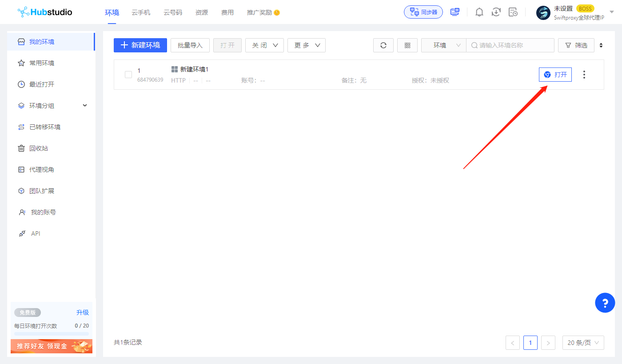Type in the environment name search field
This screenshot has width=622, height=364.
pyautogui.click(x=511, y=45)
